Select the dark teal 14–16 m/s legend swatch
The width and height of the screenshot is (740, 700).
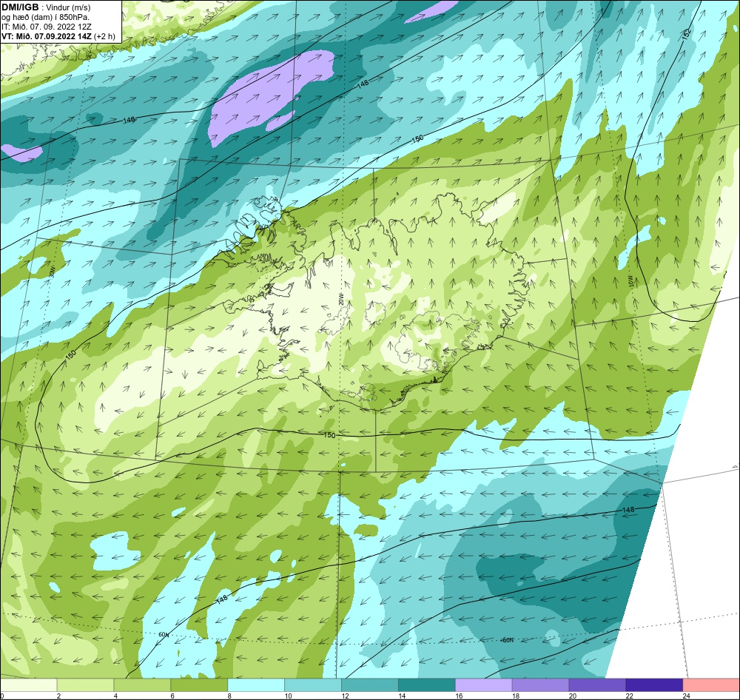point(427,684)
